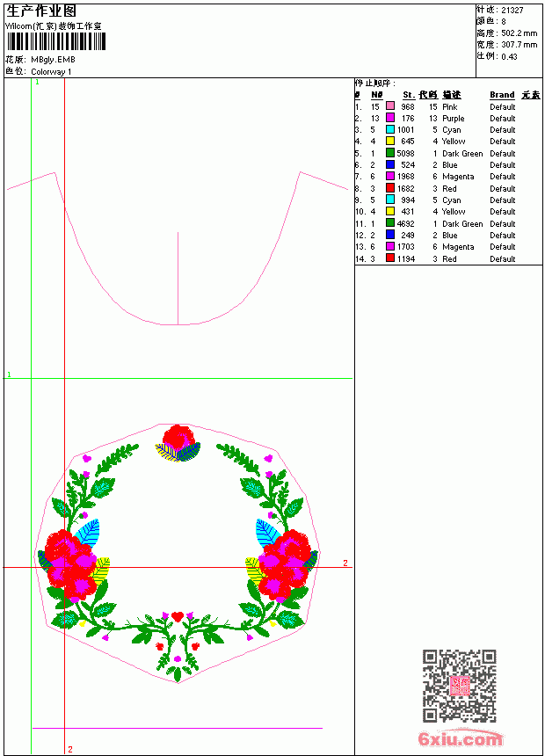Click the Blue swatch in row 6
The width and height of the screenshot is (545, 756).
[390, 164]
